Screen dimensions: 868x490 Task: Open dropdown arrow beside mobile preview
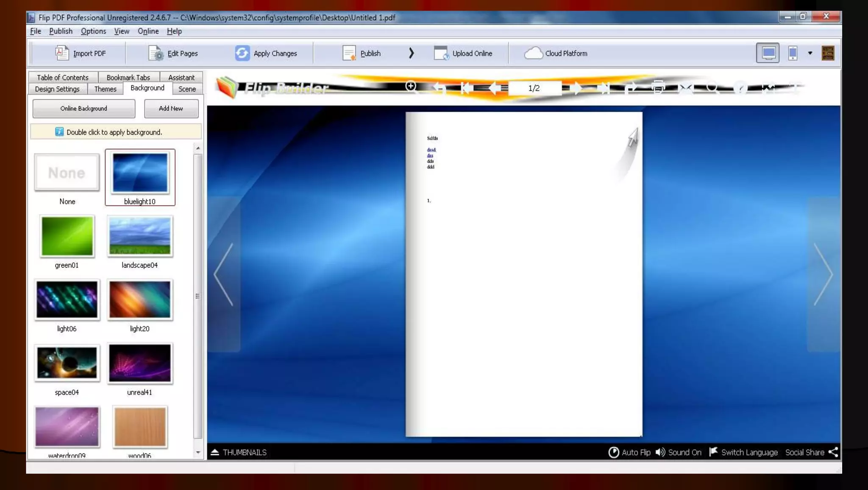810,53
